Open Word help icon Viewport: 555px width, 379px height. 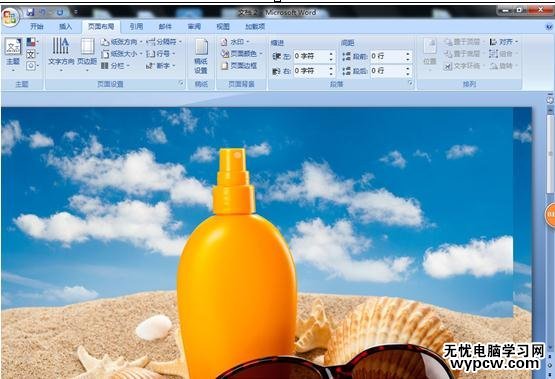click(x=549, y=27)
